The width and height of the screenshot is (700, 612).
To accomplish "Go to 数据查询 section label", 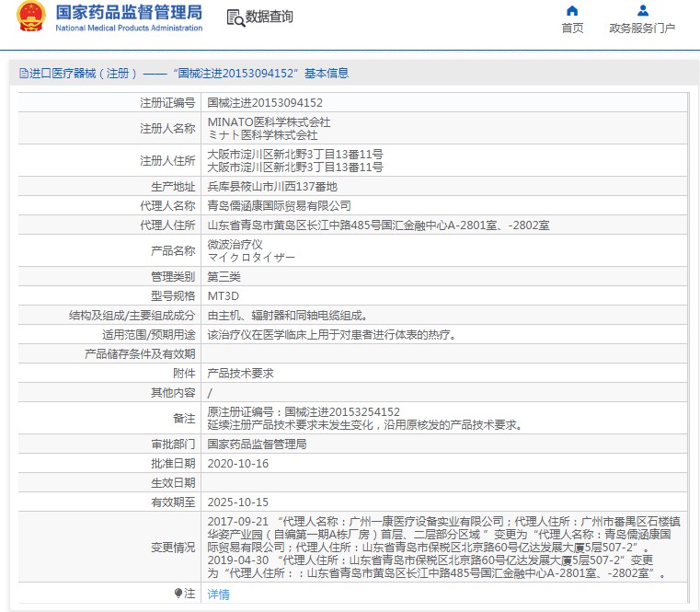I will pos(270,17).
